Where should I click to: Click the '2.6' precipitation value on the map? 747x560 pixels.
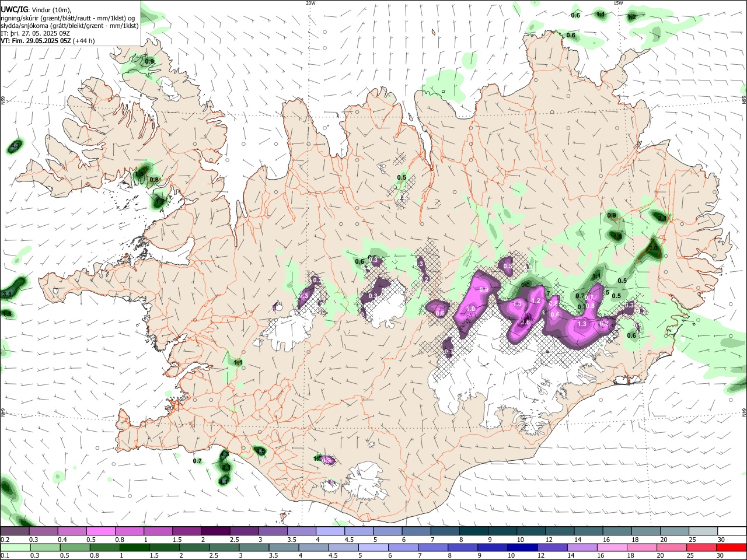525,322
